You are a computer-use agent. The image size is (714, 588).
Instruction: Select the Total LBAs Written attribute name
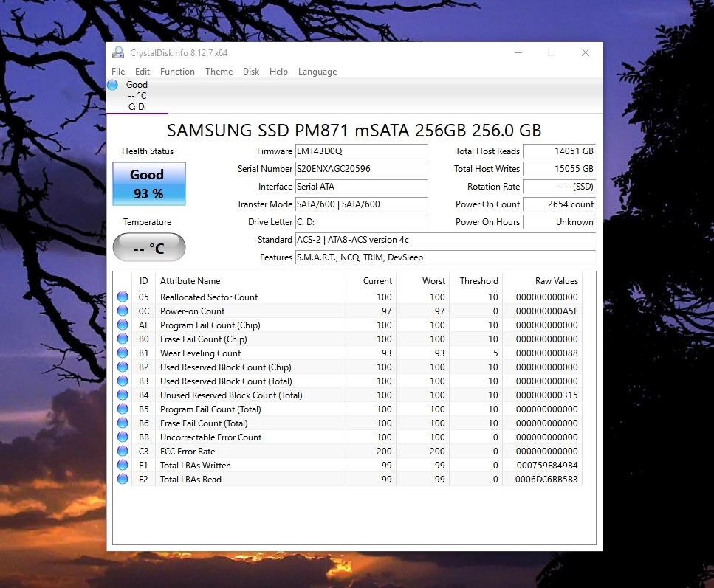coord(196,466)
